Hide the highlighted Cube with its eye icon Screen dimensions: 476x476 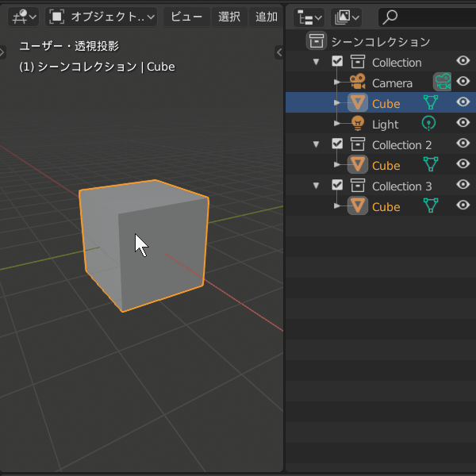pyautogui.click(x=463, y=102)
